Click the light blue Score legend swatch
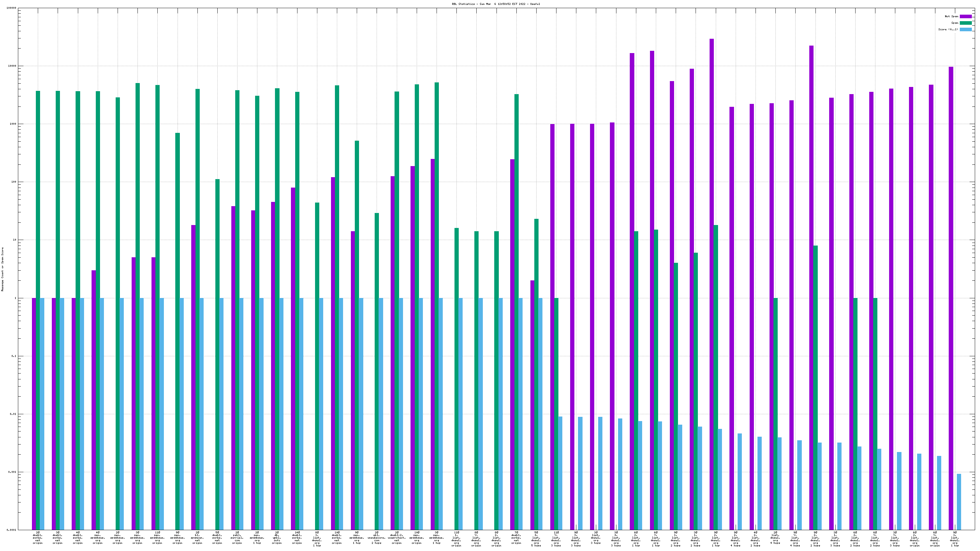Screen dimensions: 980x551 pyautogui.click(x=966, y=29)
